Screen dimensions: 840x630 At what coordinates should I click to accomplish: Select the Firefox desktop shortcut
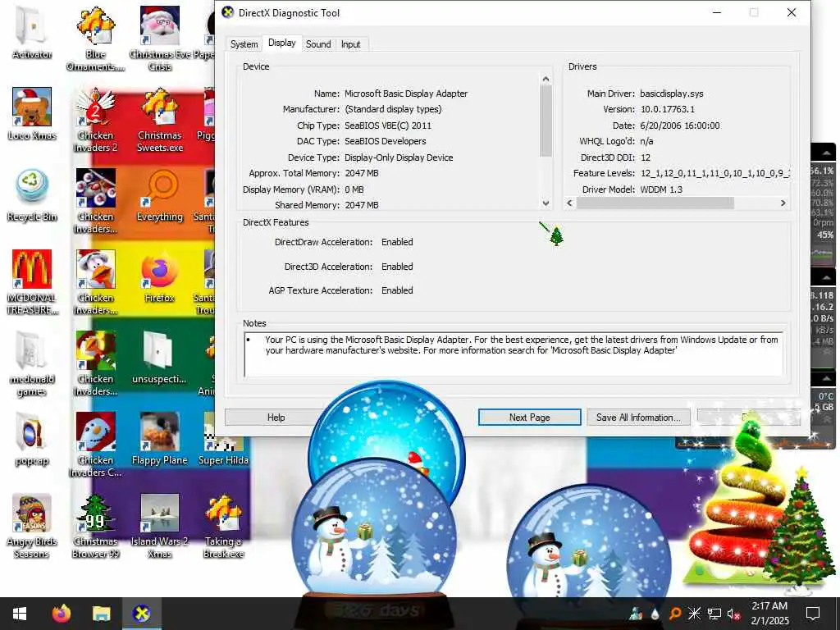point(160,276)
